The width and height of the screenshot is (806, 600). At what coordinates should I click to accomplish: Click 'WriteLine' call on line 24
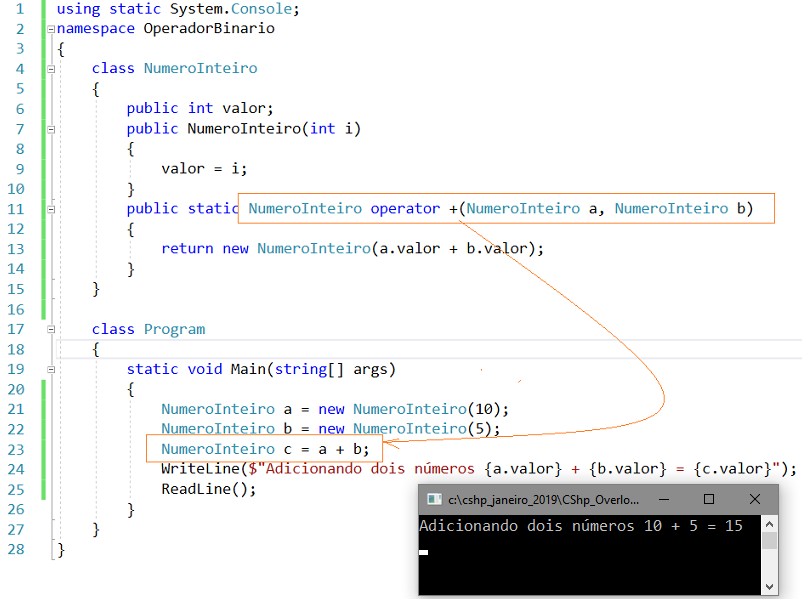coord(200,469)
